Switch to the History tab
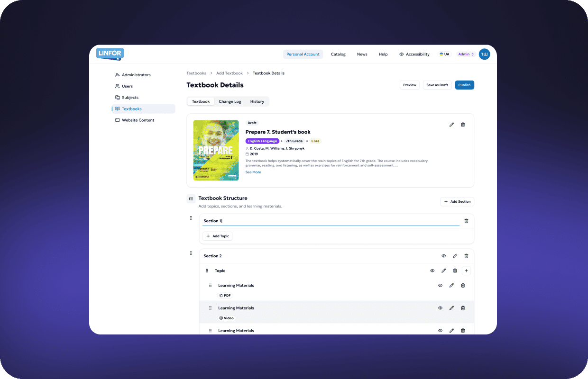The height and width of the screenshot is (379, 588). pos(257,101)
